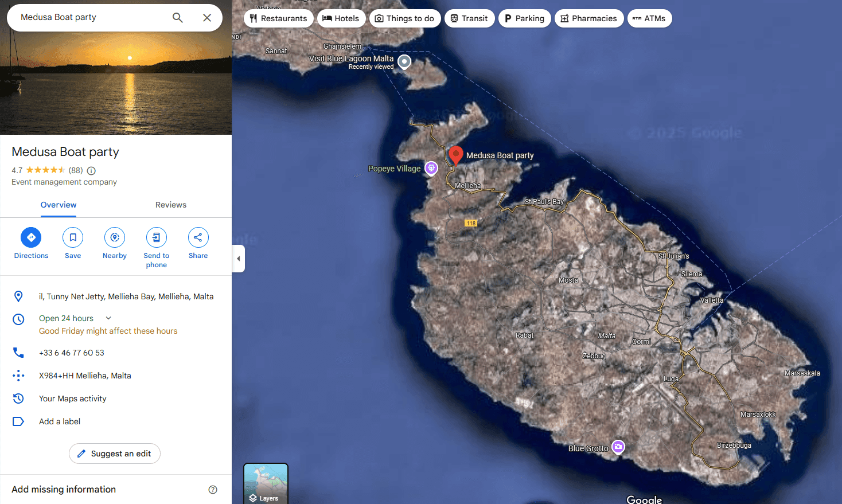Click the Marsaxlokk map label
Image resolution: width=842 pixels, height=504 pixels.
click(758, 415)
